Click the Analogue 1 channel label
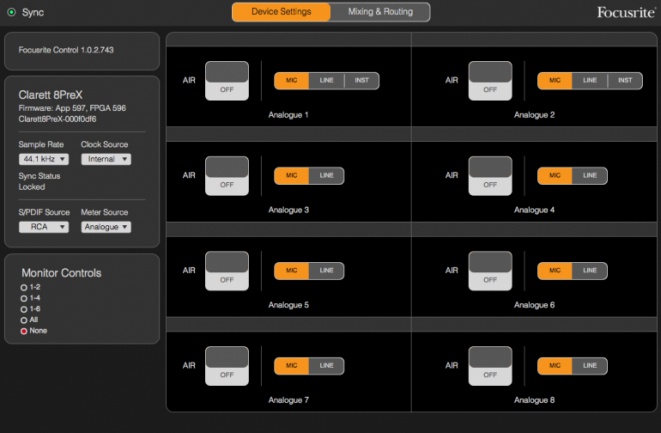The height and width of the screenshot is (433, 661). point(289,115)
